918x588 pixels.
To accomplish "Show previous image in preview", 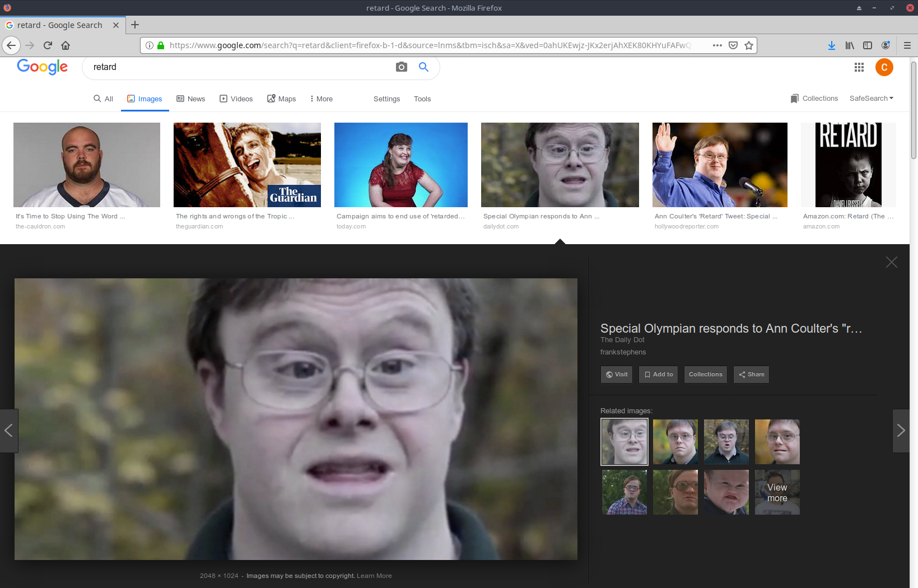I will (x=9, y=431).
